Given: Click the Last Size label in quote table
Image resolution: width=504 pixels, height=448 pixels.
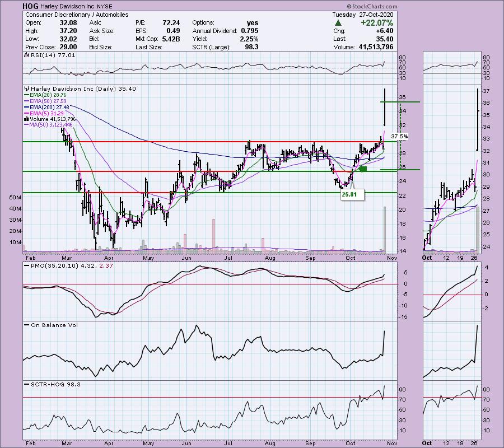Looking at the screenshot, I should point(148,47).
